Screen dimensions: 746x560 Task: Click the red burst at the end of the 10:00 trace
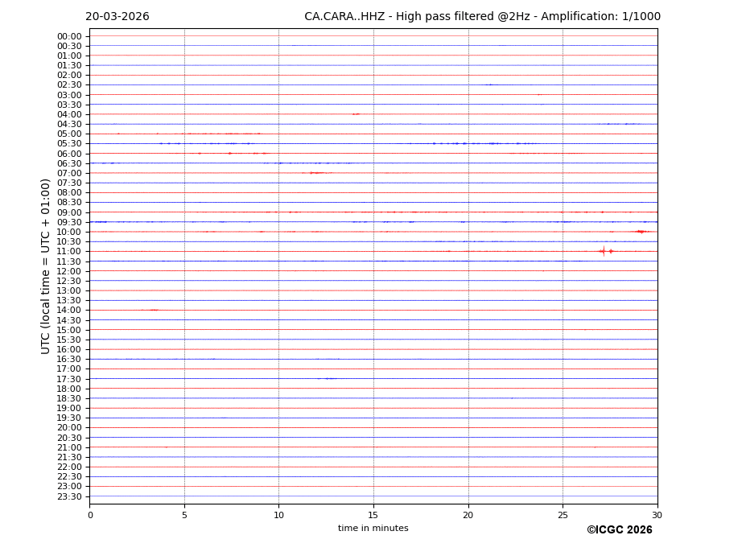coord(641,232)
